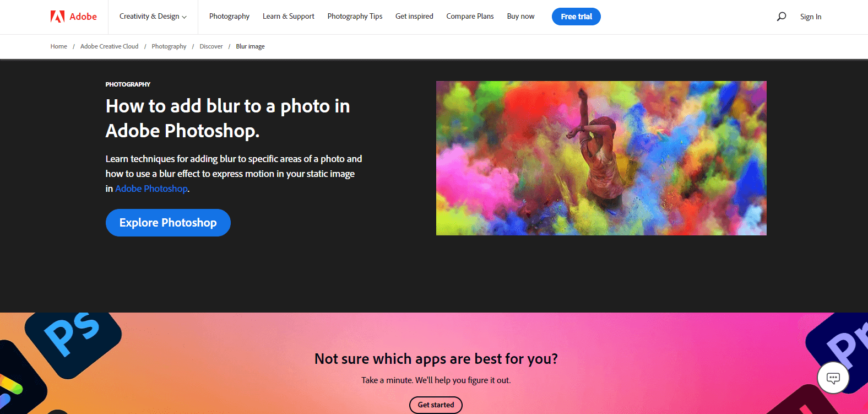Viewport: 868px width, 414px height.
Task: Open the search magnifier icon
Action: (x=782, y=17)
